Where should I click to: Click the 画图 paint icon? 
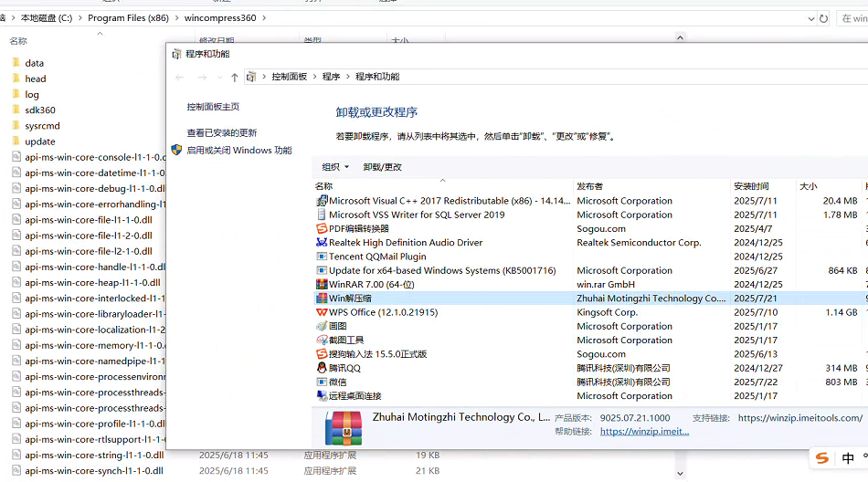click(322, 326)
